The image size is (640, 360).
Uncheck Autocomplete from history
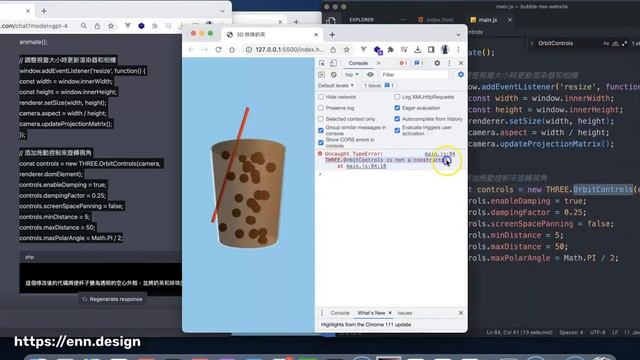397,119
